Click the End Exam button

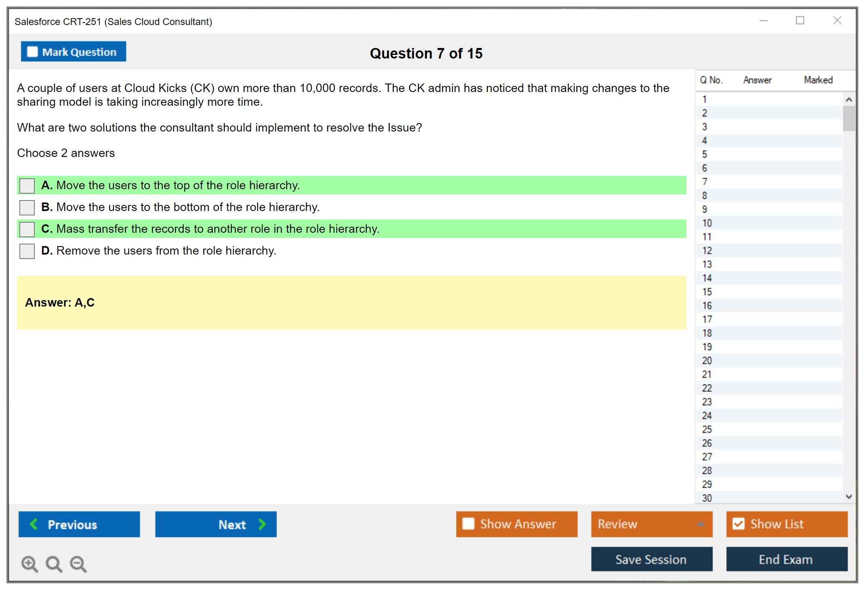pos(786,559)
